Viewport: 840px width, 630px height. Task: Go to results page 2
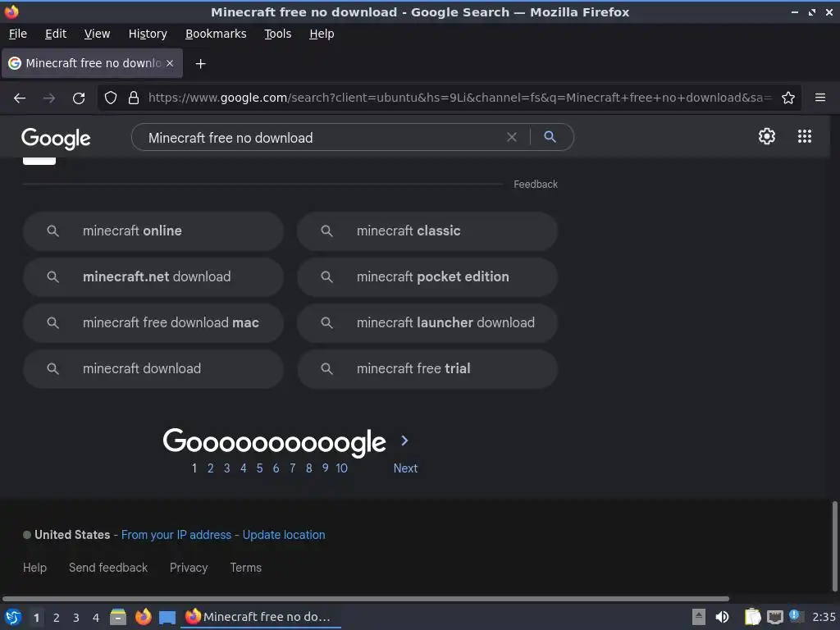[211, 468]
